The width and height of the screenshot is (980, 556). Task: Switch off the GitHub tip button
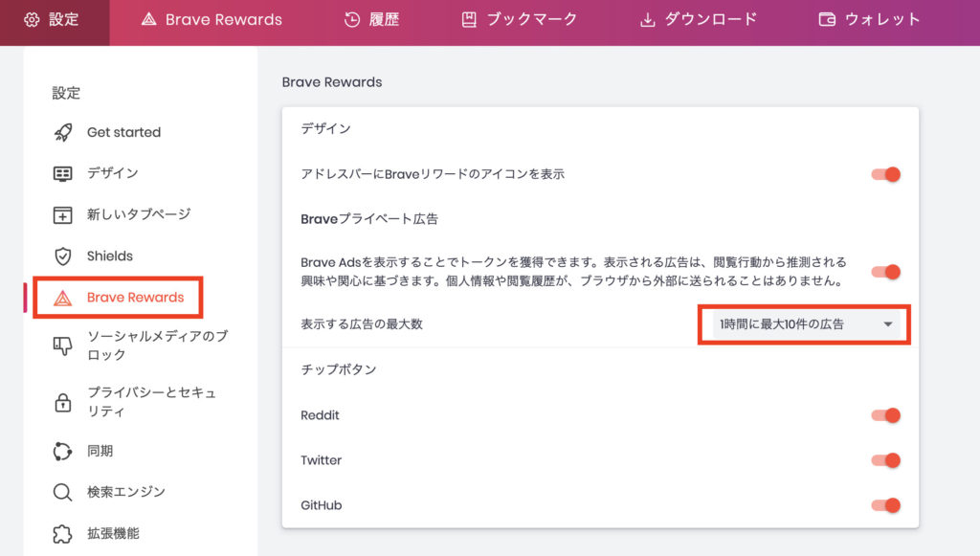(885, 505)
